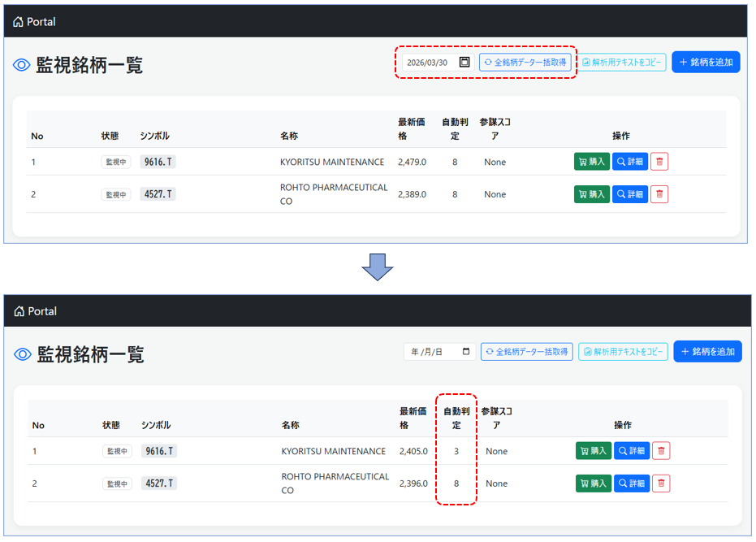
Task: Click the empty 年/月/日 date input
Action: [430, 352]
